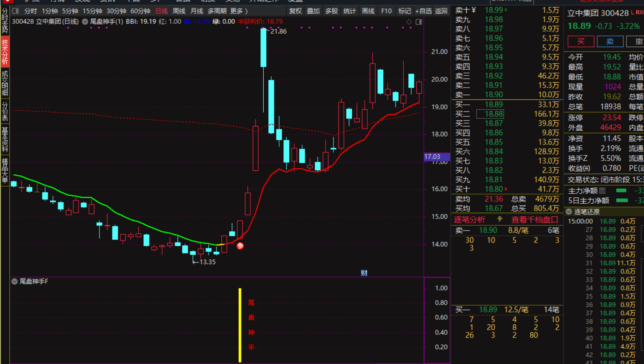644x364 pixels.
Task: Click the blue 卖 sell button
Action: 610,41
